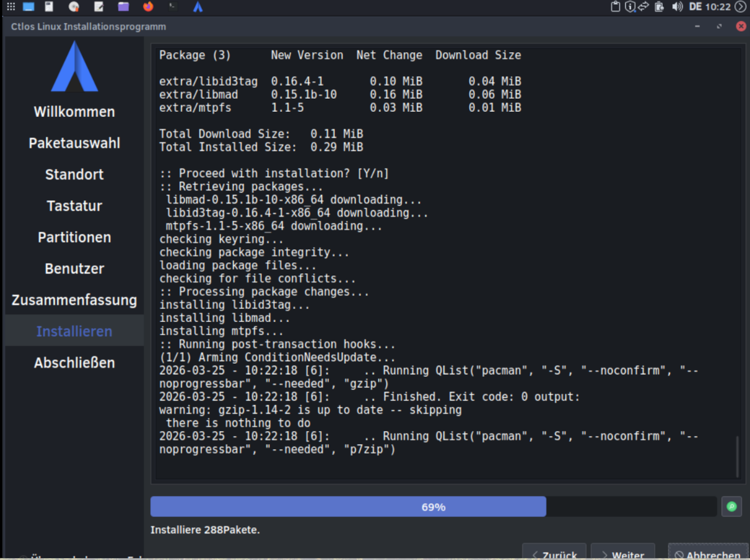Viewport: 750px width, 560px height.
Task: Toggle the installation log view button
Action: click(731, 506)
